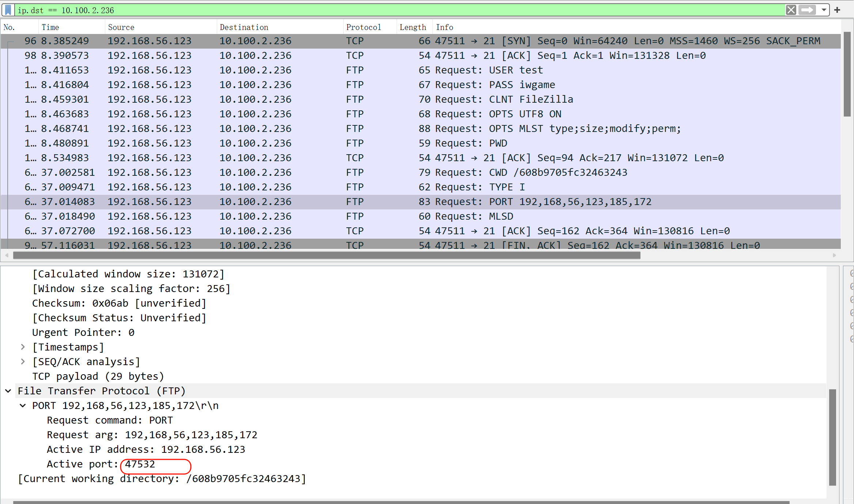The image size is (854, 504).
Task: Click the filter bookmark icon
Action: pyautogui.click(x=8, y=10)
